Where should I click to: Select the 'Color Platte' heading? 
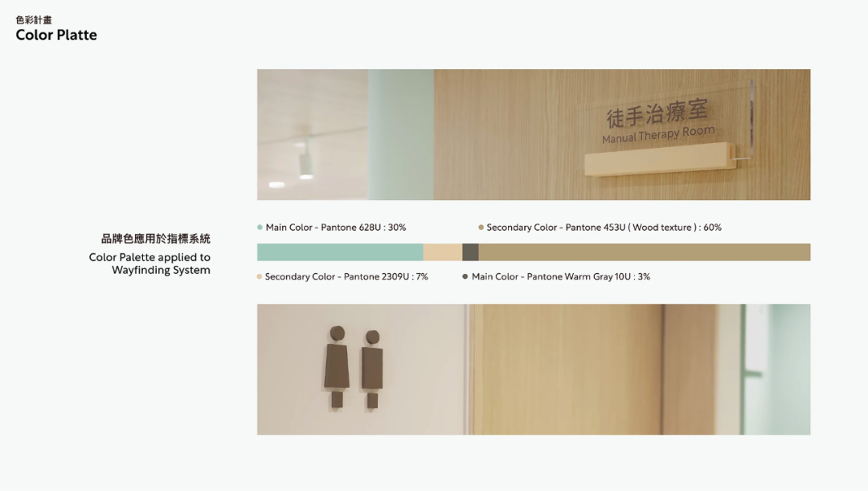coord(56,35)
